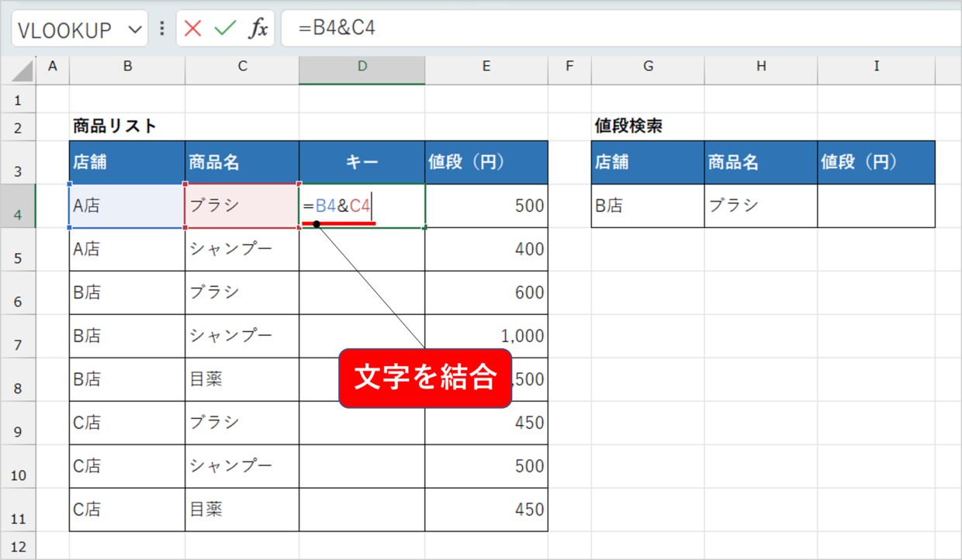Click the 商品名 header in 商品リスト table

click(242, 162)
